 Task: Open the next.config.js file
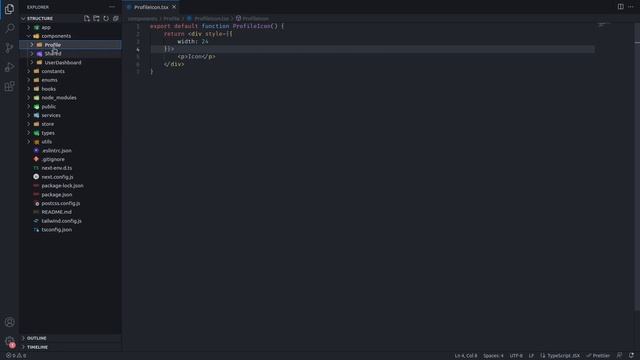click(x=71, y=177)
